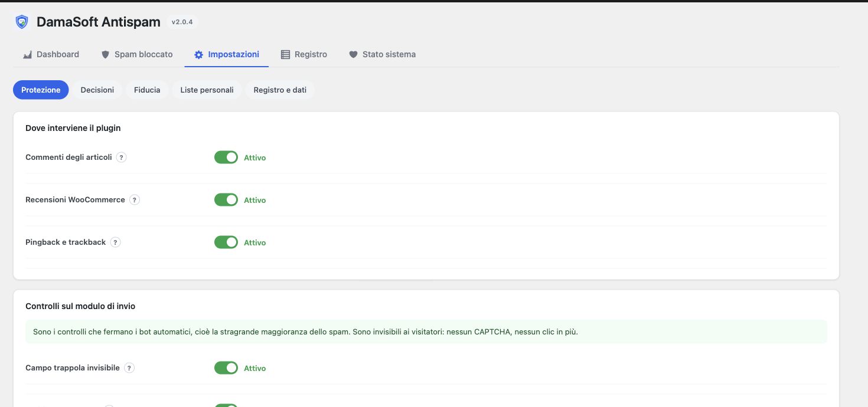Open help for Pingback e trackback
The height and width of the screenshot is (407, 868).
click(115, 242)
